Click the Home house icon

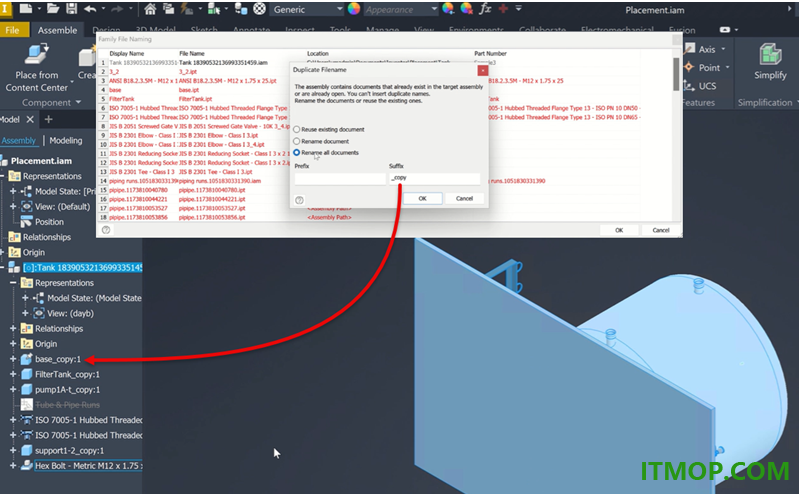(150, 9)
